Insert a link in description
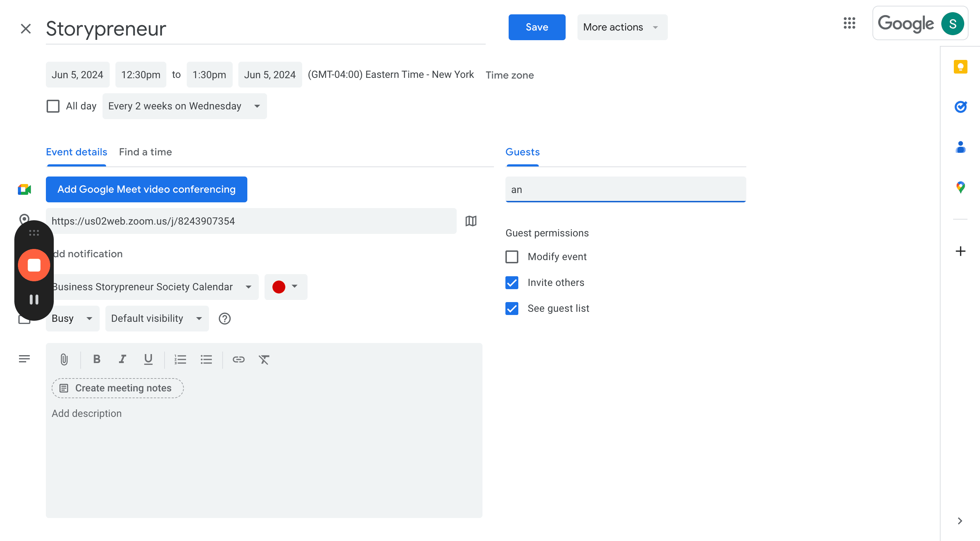The width and height of the screenshot is (980, 541). click(238, 359)
